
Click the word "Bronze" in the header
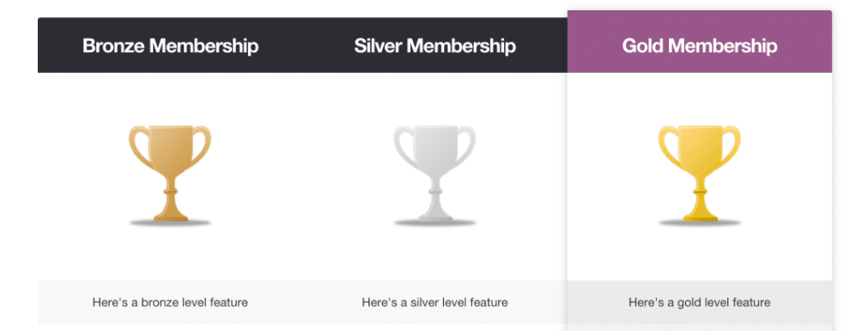coord(113,45)
